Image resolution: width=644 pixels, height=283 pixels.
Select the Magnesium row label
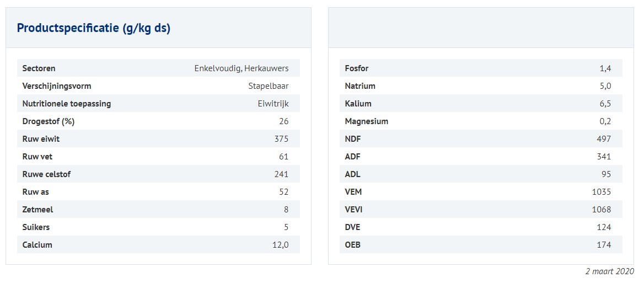366,121
